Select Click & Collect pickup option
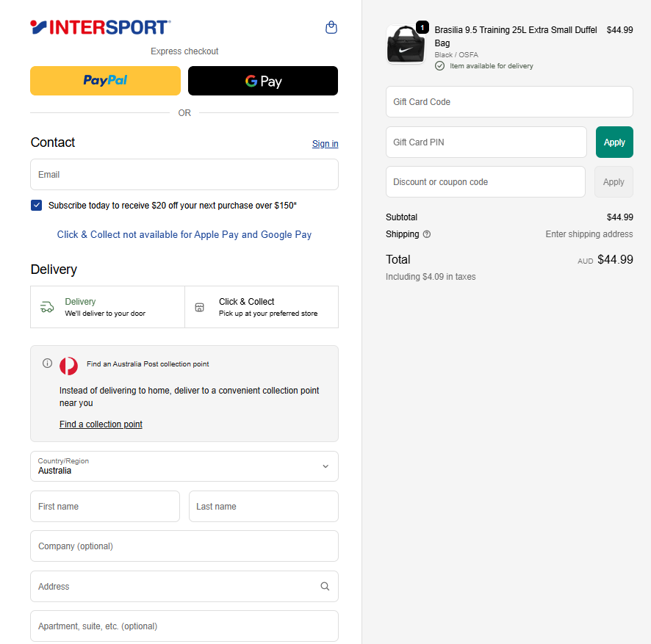Image resolution: width=651 pixels, height=644 pixels. point(262,307)
